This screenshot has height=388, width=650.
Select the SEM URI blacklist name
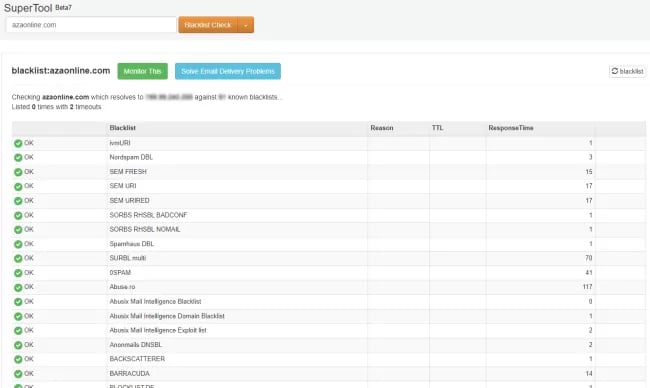point(123,186)
